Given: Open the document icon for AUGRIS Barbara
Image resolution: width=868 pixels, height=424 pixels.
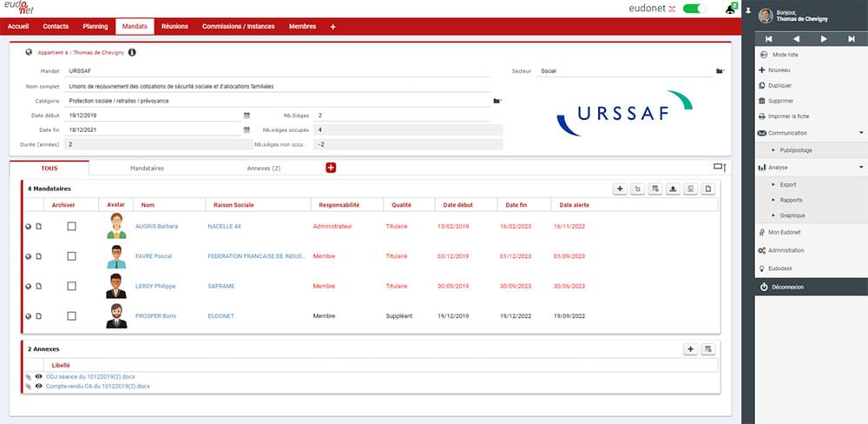Looking at the screenshot, I should 39,226.
